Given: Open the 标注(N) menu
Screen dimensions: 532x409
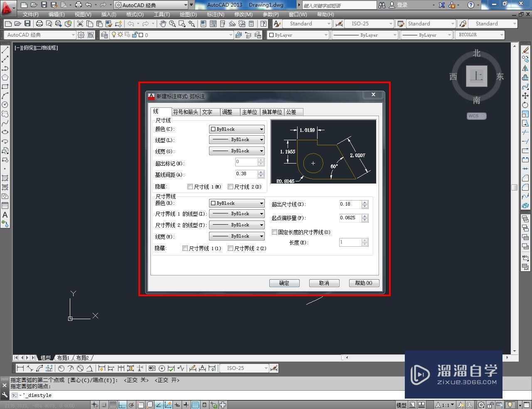Looking at the screenshot, I should tap(215, 14).
